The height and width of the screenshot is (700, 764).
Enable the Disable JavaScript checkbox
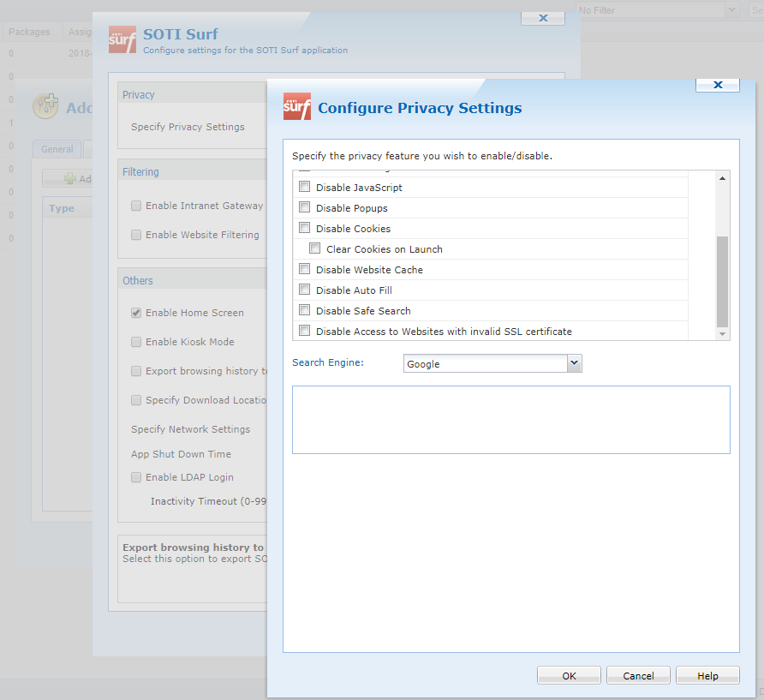pyautogui.click(x=304, y=188)
